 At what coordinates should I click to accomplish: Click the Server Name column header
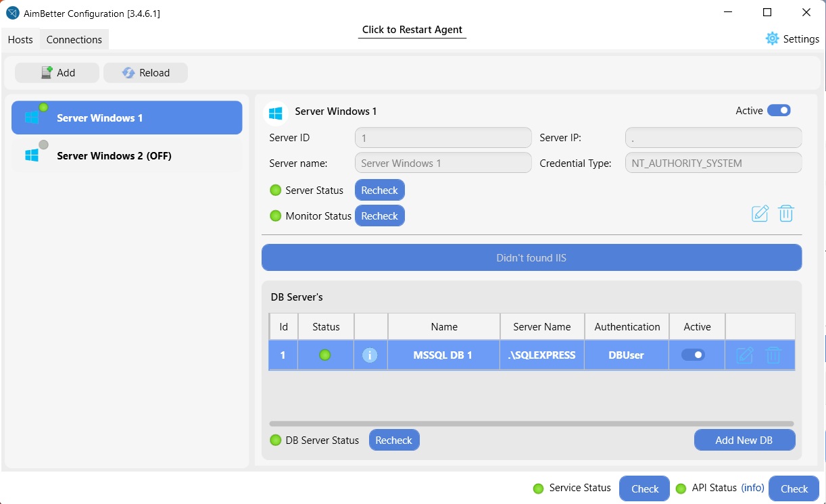click(542, 327)
